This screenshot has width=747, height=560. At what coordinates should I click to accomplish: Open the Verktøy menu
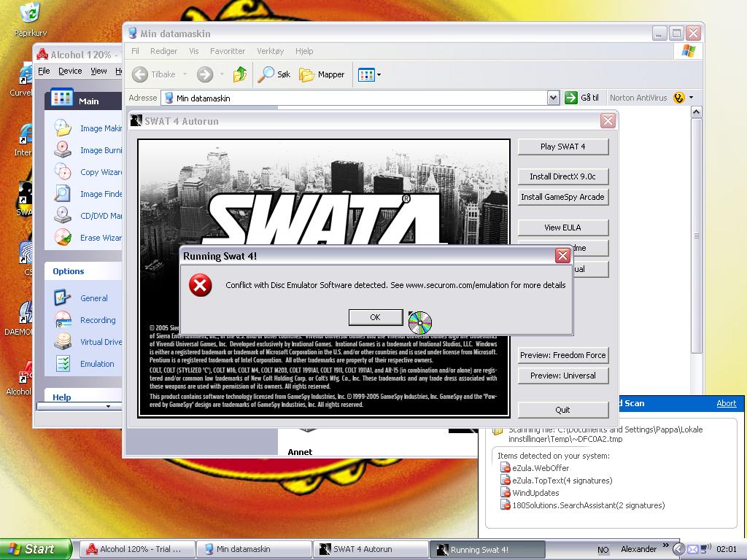270,51
